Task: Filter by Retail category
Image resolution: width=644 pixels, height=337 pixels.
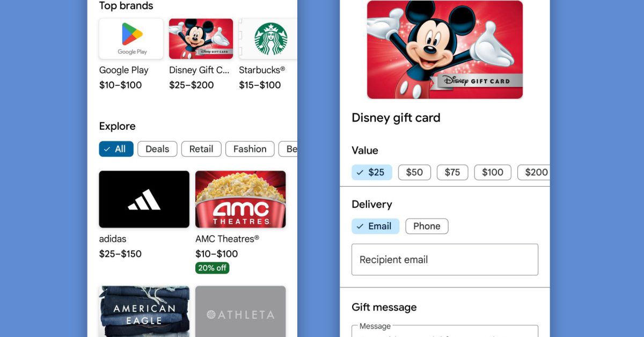Action: tap(201, 149)
